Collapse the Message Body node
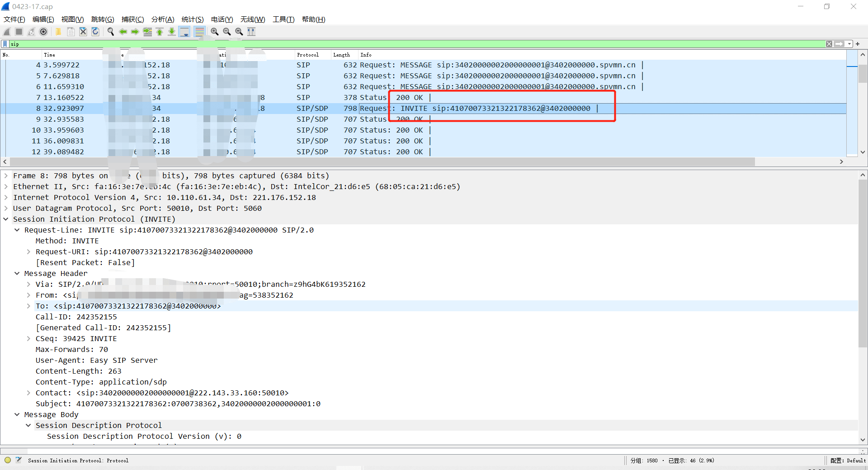The width and height of the screenshot is (868, 470). click(17, 414)
